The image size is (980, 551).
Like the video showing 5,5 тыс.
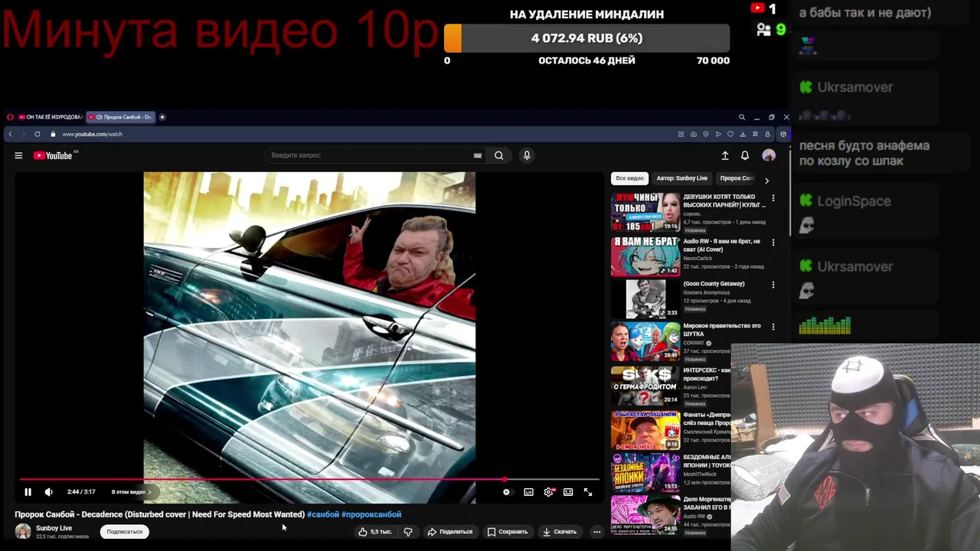pos(375,532)
